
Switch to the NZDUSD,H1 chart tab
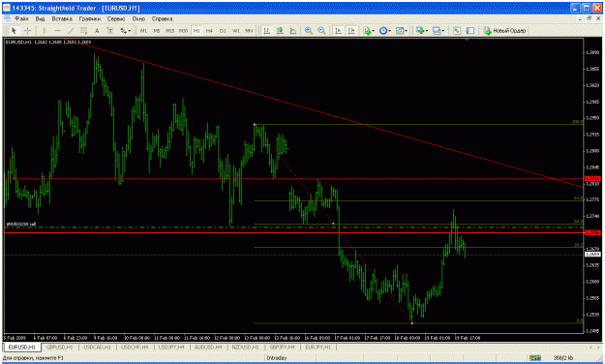[x=246, y=347]
